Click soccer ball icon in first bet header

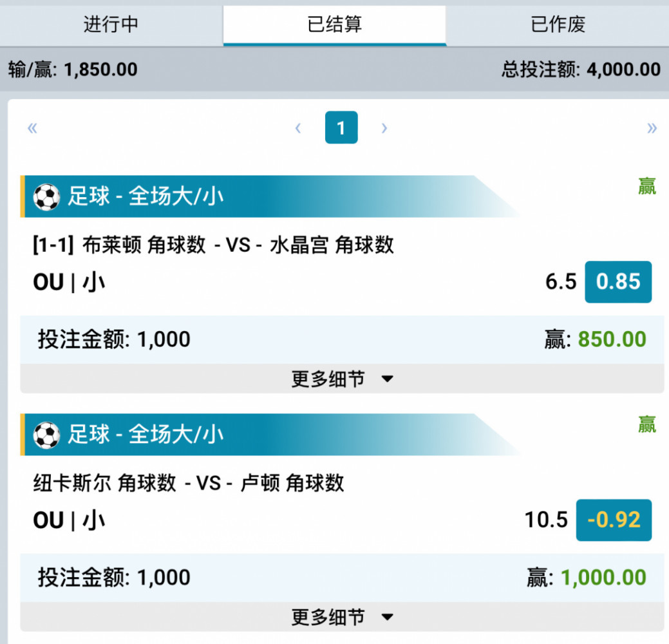pyautogui.click(x=46, y=197)
